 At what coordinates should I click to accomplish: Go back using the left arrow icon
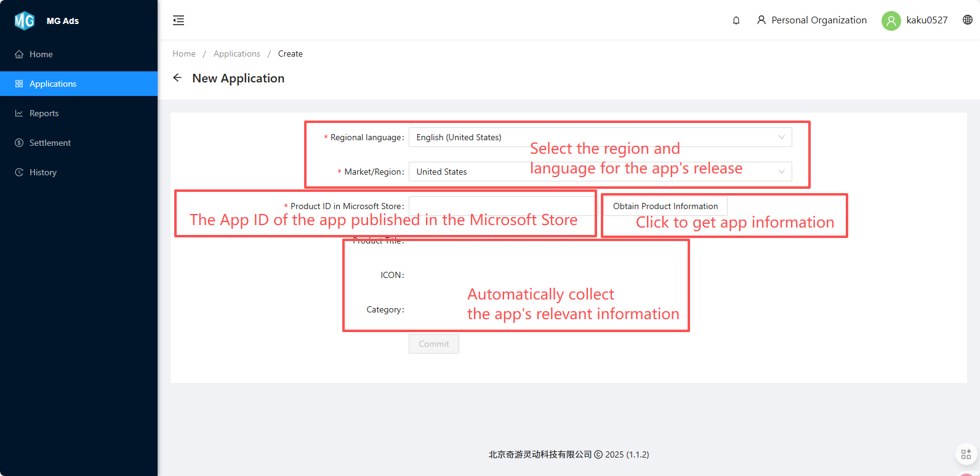coord(177,78)
